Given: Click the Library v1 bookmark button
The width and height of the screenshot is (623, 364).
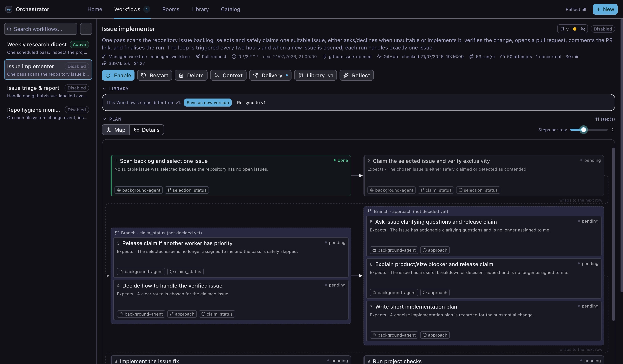Looking at the screenshot, I should pos(315,75).
